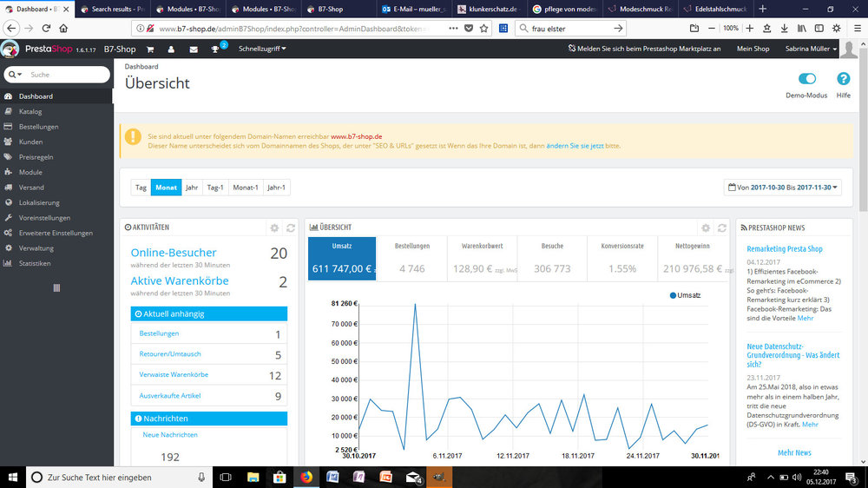
Task: Open the envelope messages icon in header
Action: pyautogui.click(x=194, y=49)
